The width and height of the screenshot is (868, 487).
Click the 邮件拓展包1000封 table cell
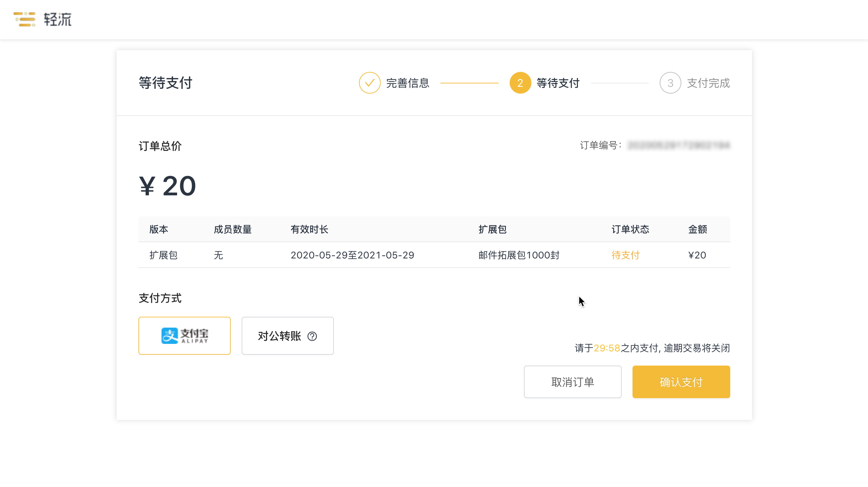coord(519,255)
